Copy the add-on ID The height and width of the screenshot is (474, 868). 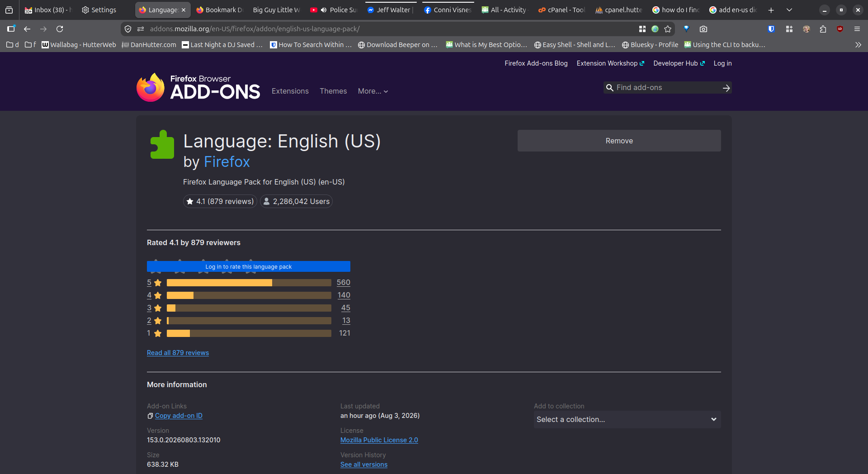[179, 416]
